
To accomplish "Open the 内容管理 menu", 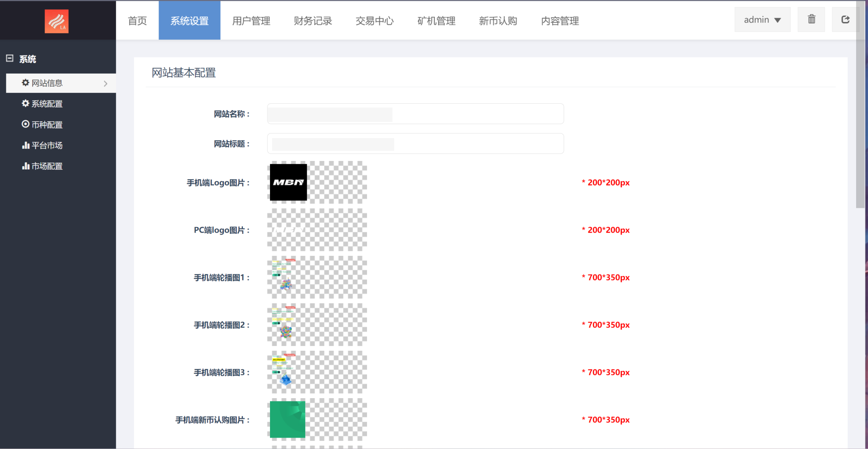I will 559,21.
